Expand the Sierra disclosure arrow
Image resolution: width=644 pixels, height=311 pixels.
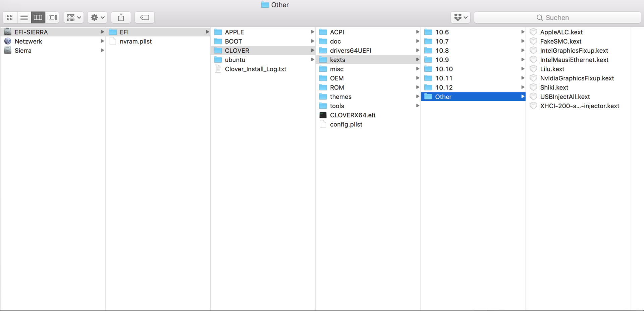[x=102, y=50]
